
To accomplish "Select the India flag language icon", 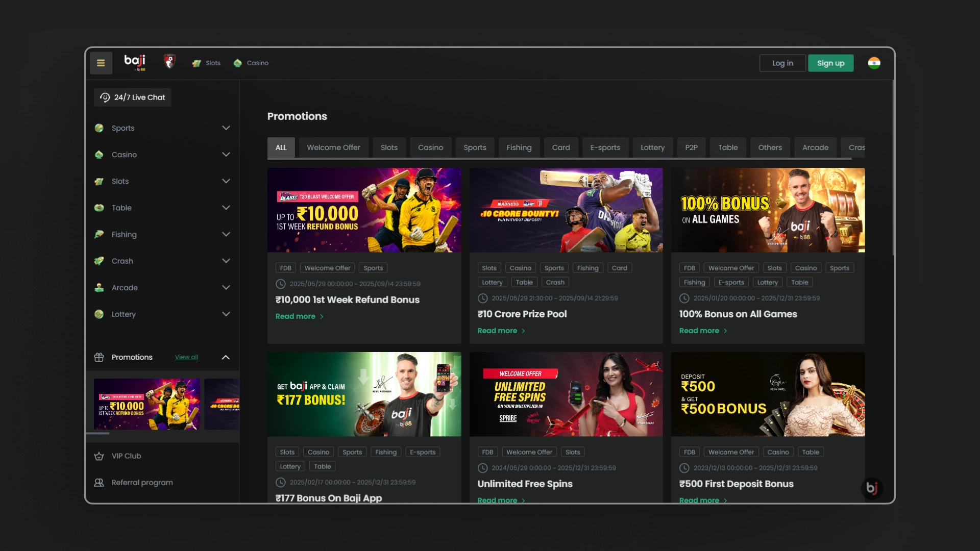I will click(874, 63).
